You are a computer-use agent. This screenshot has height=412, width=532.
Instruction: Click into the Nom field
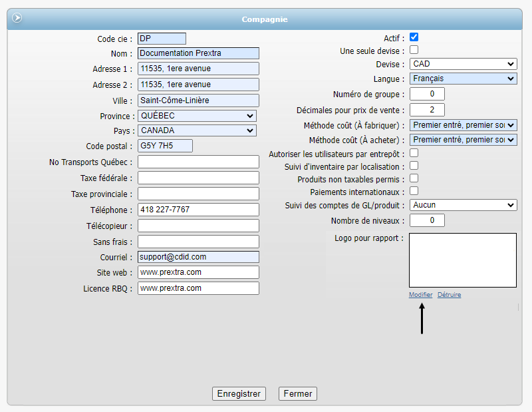pyautogui.click(x=198, y=53)
